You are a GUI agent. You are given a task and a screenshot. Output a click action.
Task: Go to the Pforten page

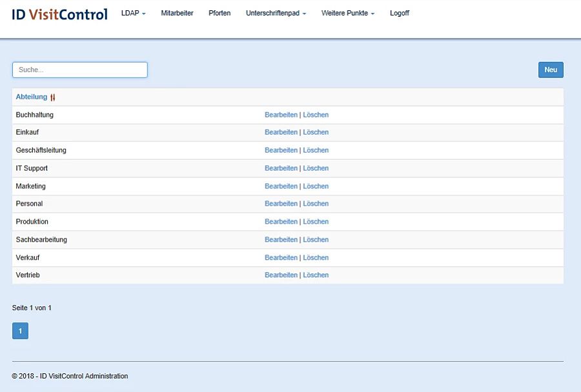219,13
